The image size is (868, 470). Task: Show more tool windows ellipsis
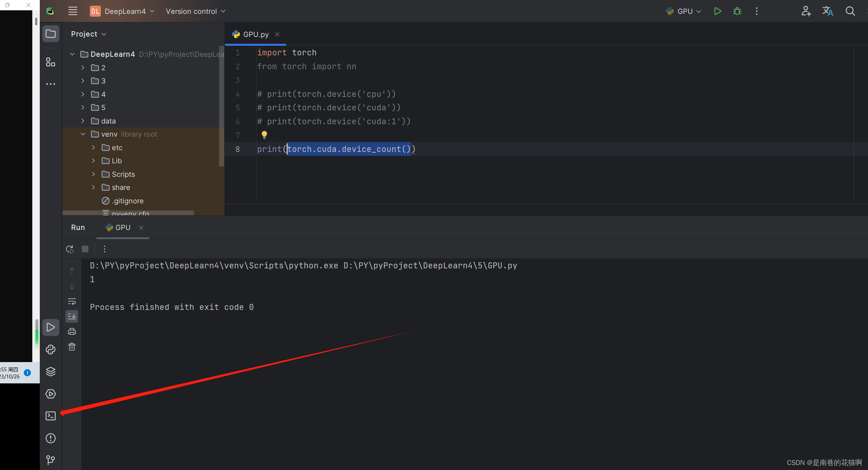pyautogui.click(x=51, y=84)
